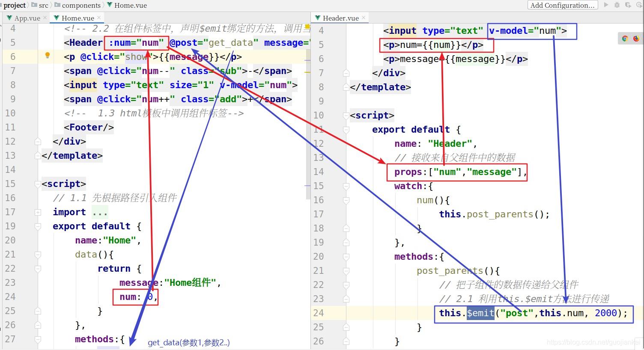
Task: Click 'watch:{' in Header.vue
Action: pyautogui.click(x=414, y=186)
